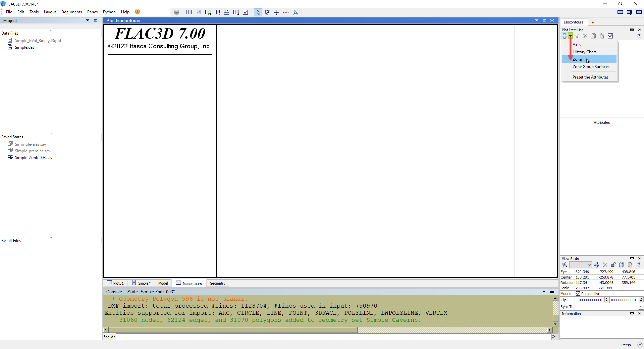The image size is (644, 349).
Task: Collapse the Result Files section chevron
Action: pos(51,237)
